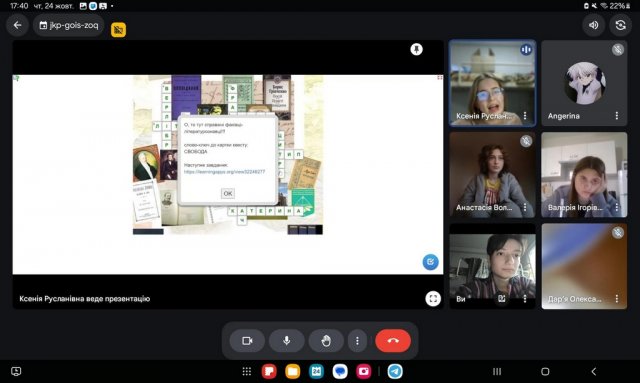Tap Анастасія's muted microphone indicator

coord(526,141)
